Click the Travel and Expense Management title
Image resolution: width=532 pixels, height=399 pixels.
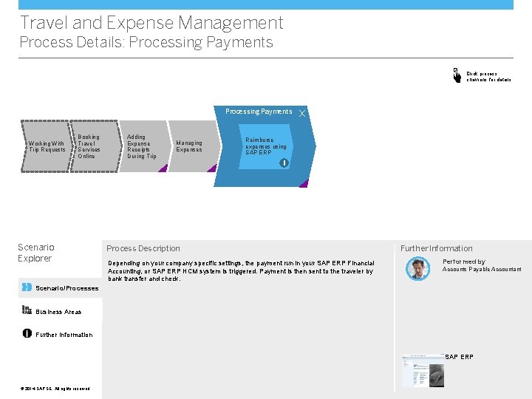coord(151,23)
